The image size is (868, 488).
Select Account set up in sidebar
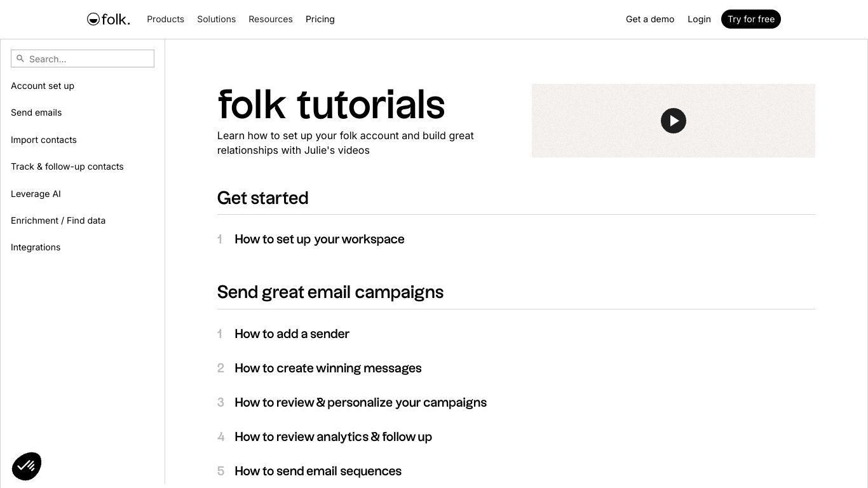pos(43,86)
